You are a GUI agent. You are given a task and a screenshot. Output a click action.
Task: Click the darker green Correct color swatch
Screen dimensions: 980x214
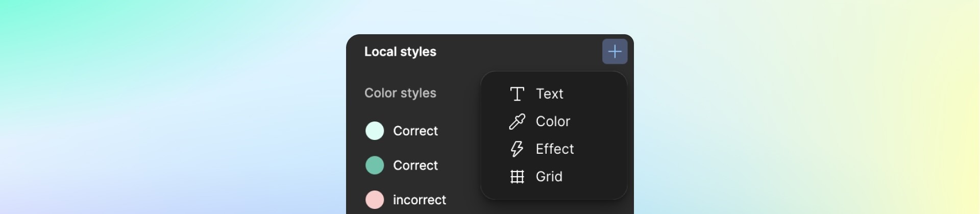[375, 165]
